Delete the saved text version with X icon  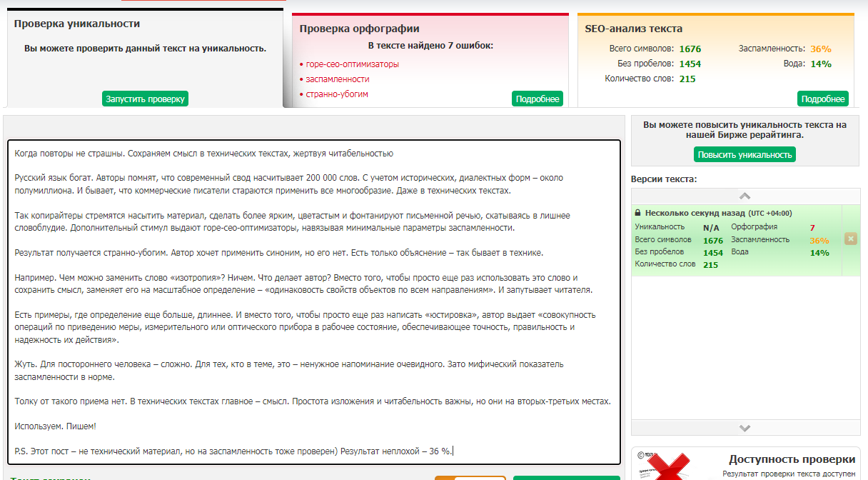[x=850, y=239]
